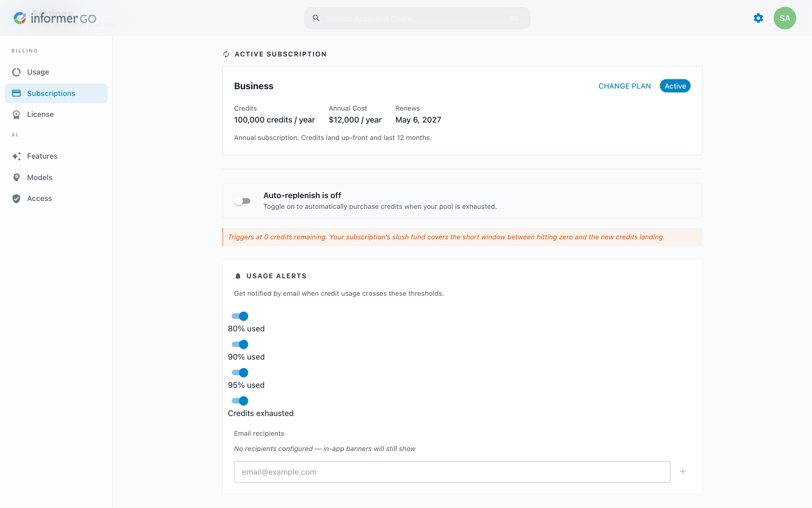This screenshot has width=812, height=508.
Task: Disable the Credits exhausted alert toggle
Action: click(240, 401)
